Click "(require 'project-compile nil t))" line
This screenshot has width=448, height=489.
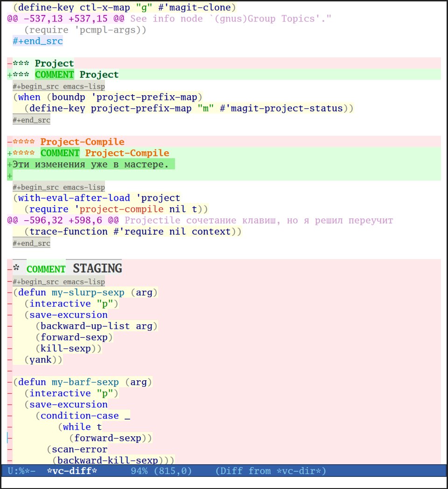tap(116, 209)
